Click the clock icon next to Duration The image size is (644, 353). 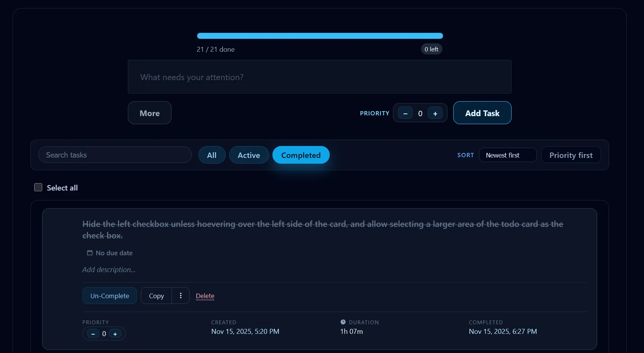pos(343,322)
